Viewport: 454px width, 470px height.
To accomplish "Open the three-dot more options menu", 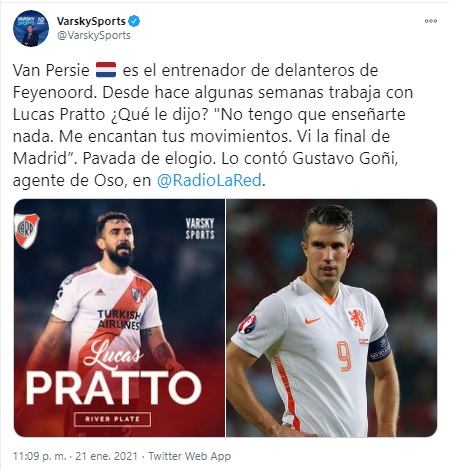I will point(431,21).
